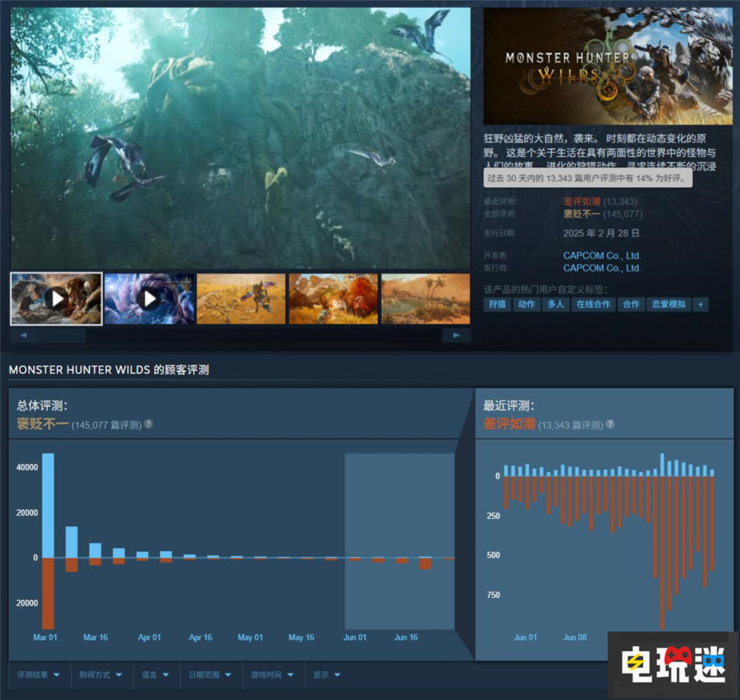Open the + button to suggest a tag
The image size is (740, 700).
[700, 304]
